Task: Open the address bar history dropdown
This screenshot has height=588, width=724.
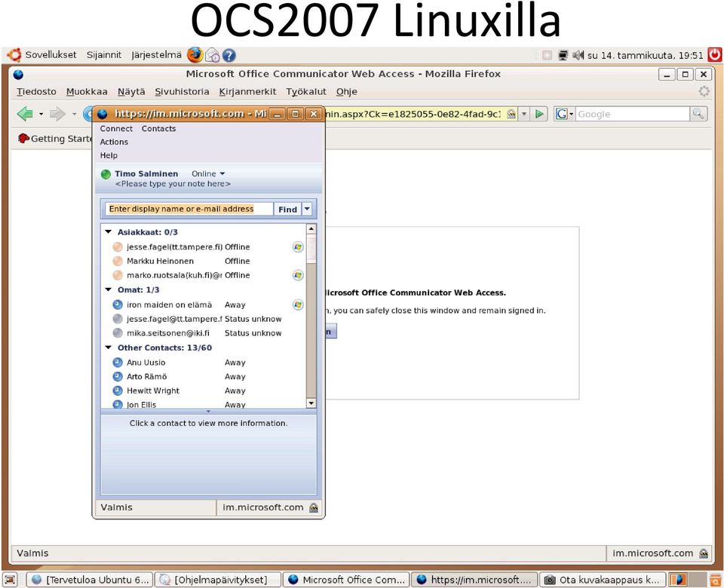Action: [x=524, y=114]
